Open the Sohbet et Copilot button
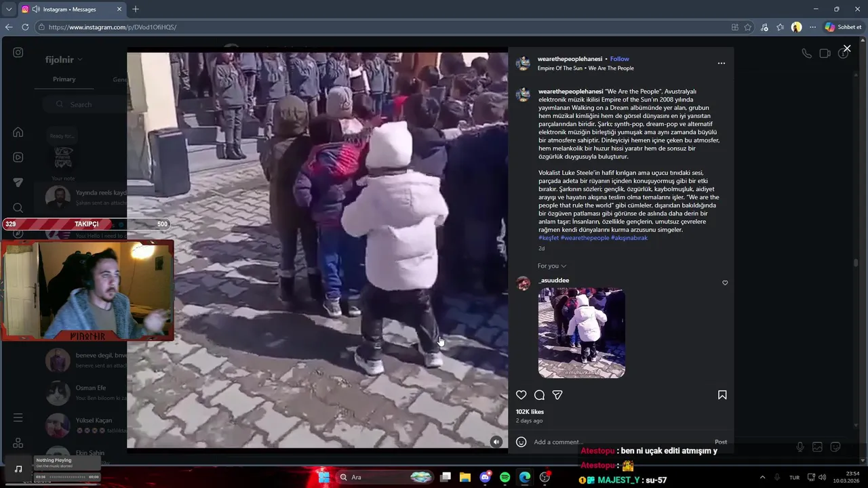The height and width of the screenshot is (488, 868). [844, 27]
